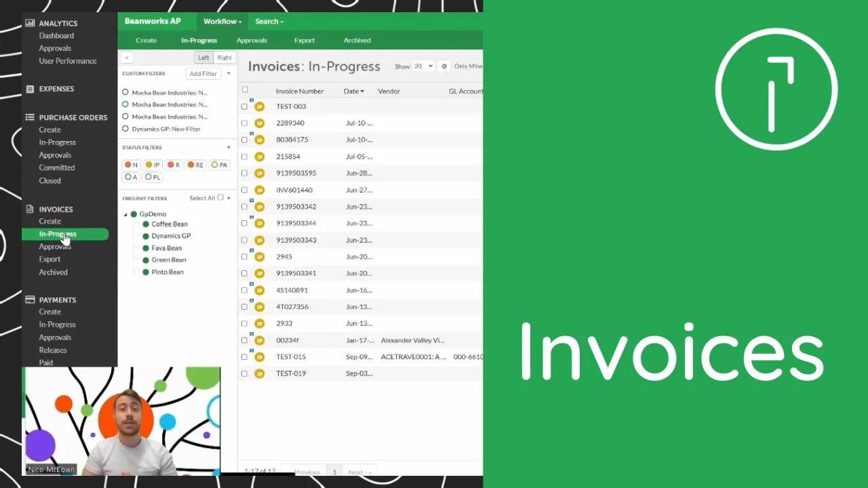
Task: Click the IP status icon for 2933
Action: (259, 323)
